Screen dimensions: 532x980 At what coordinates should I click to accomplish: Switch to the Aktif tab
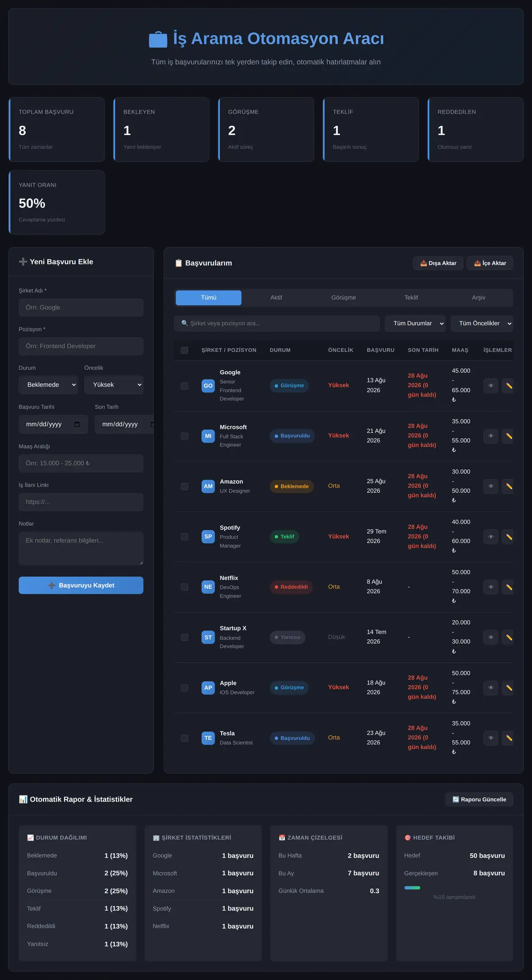click(276, 298)
